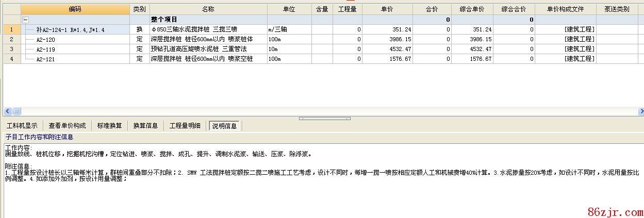Image resolution: width=644 pixels, height=218 pixels.
Task: Show the 工程量明细 tab
Action: coord(185,126)
